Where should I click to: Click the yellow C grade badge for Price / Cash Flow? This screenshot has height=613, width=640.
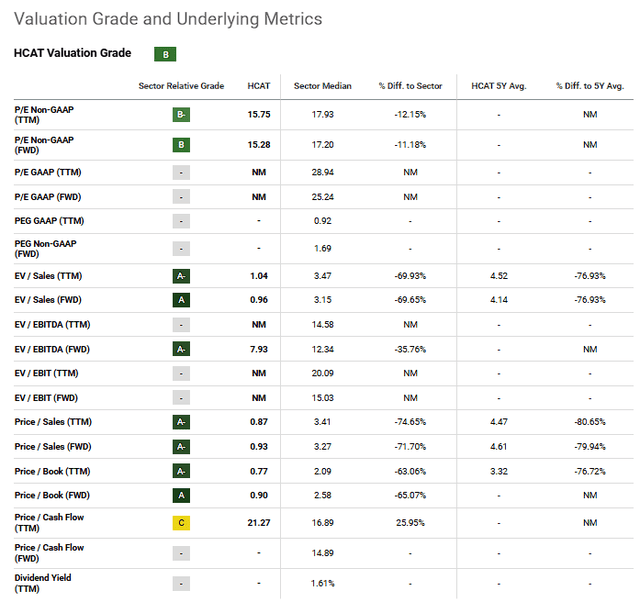point(181,523)
